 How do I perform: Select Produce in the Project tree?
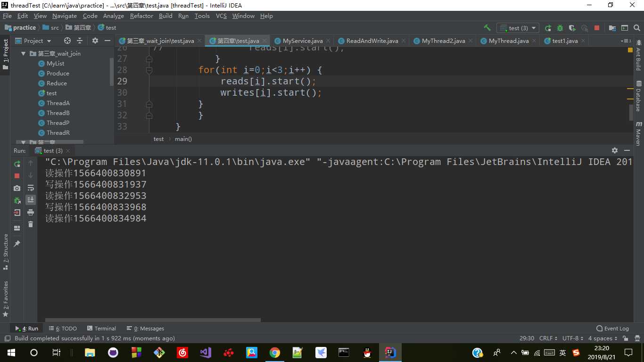coord(58,74)
